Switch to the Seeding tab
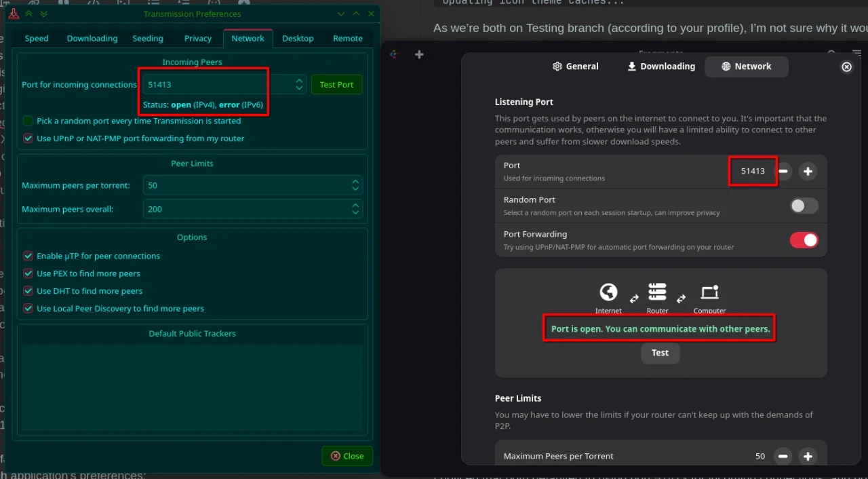 (x=148, y=39)
